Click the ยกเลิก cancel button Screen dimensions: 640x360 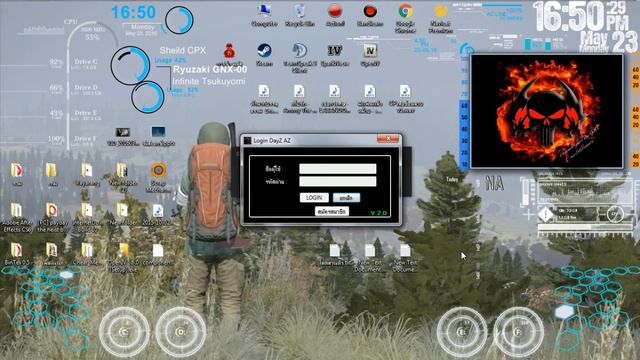[346, 198]
